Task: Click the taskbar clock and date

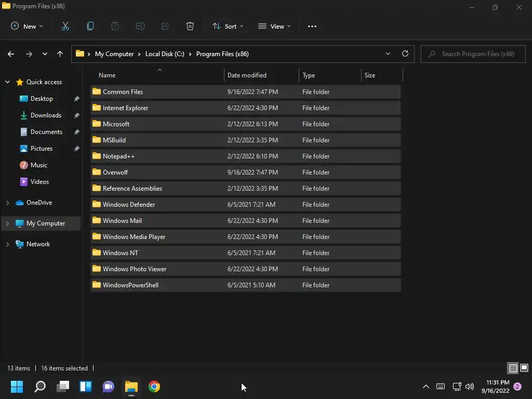Action: pos(495,387)
